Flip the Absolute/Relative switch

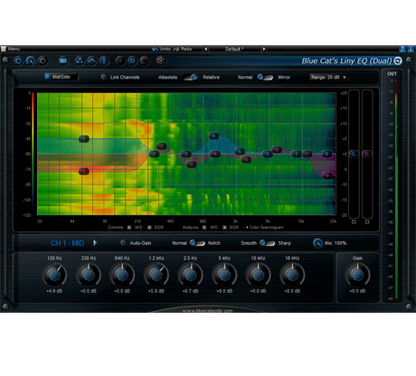pyautogui.click(x=190, y=77)
